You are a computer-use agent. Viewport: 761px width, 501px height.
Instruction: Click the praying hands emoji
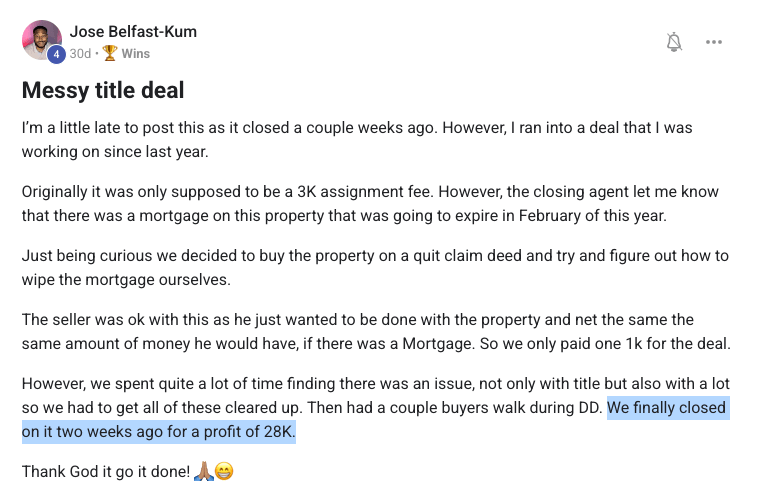(x=203, y=471)
